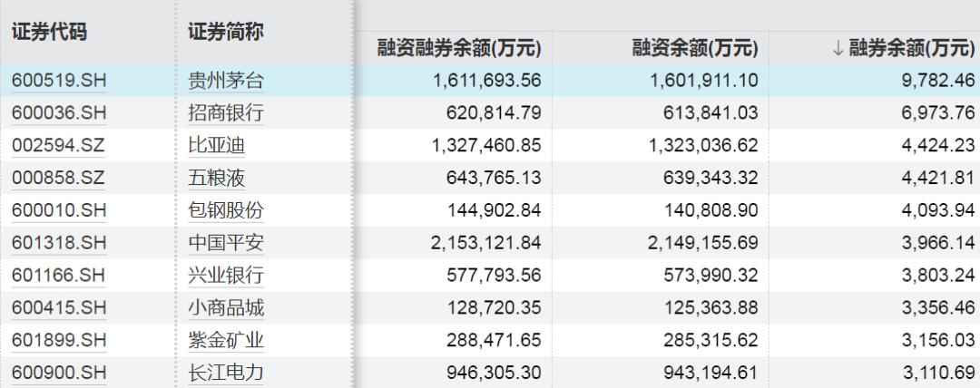Click the value 613,841.03
This screenshot has height=388, width=980.
(x=710, y=113)
